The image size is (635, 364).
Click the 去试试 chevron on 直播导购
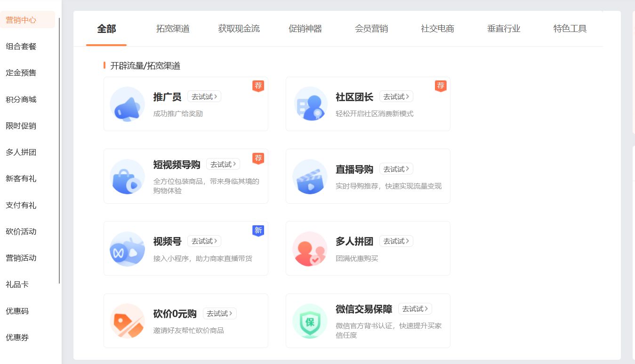pyautogui.click(x=408, y=168)
